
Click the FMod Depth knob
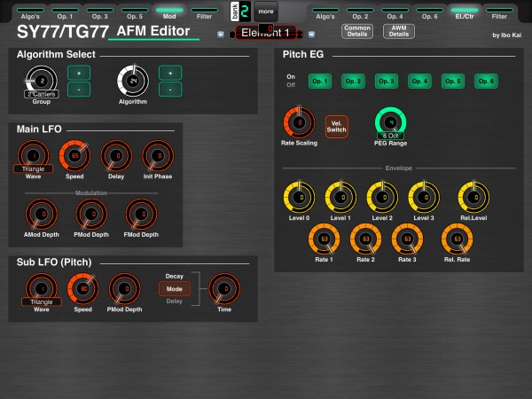click(141, 214)
